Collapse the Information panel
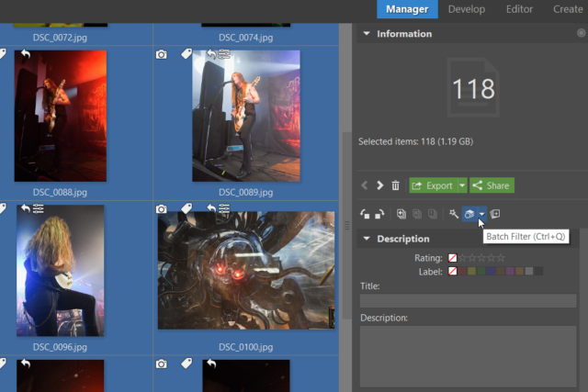Screen dimensions: 588x392 coord(367,34)
